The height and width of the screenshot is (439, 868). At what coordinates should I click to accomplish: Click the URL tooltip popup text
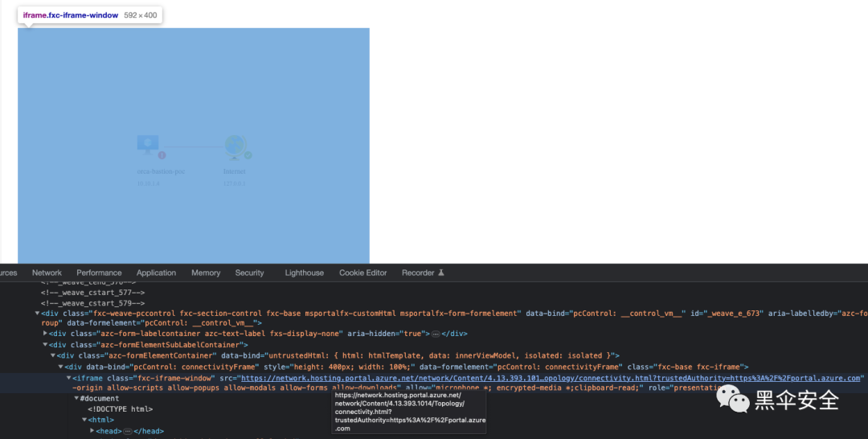click(x=409, y=412)
